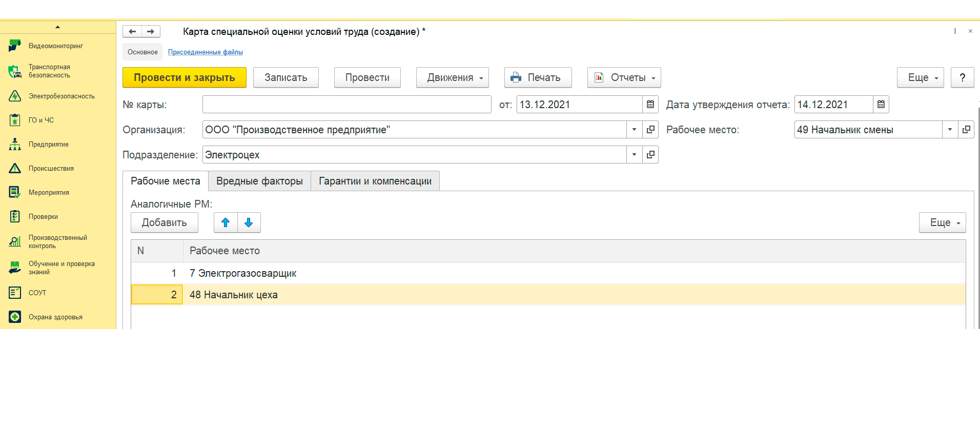Viewport: 980px width, 429px height.
Task: Open Электробезопасность section icon
Action: coord(15,96)
